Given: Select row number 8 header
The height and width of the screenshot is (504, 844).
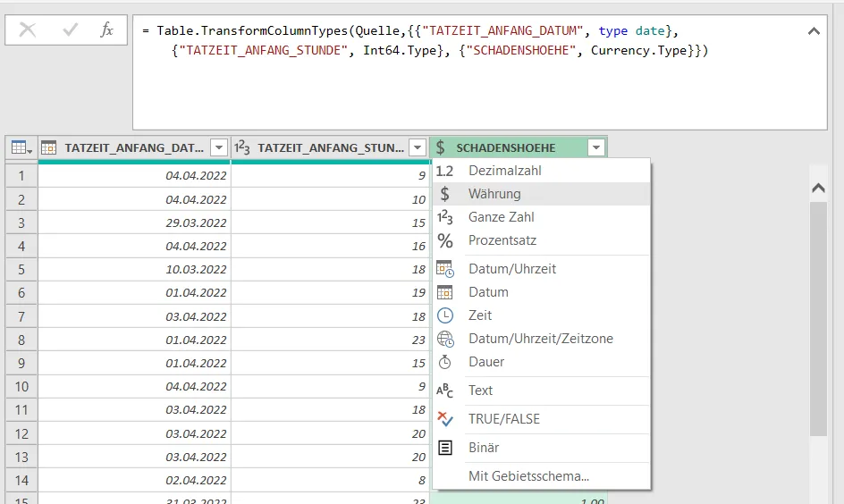Looking at the screenshot, I should 21,340.
